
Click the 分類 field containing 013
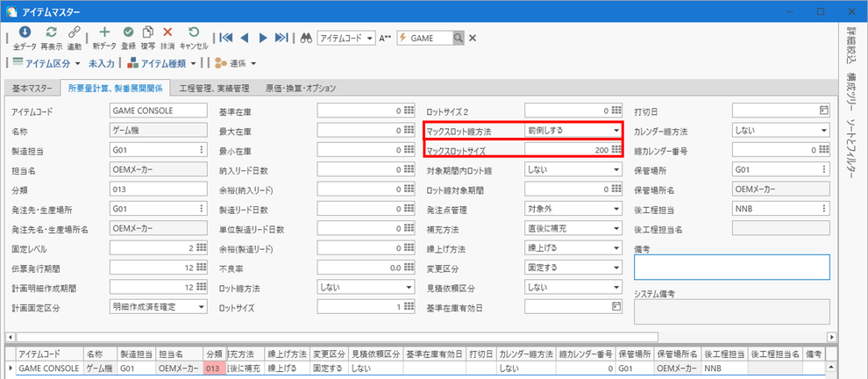159,189
